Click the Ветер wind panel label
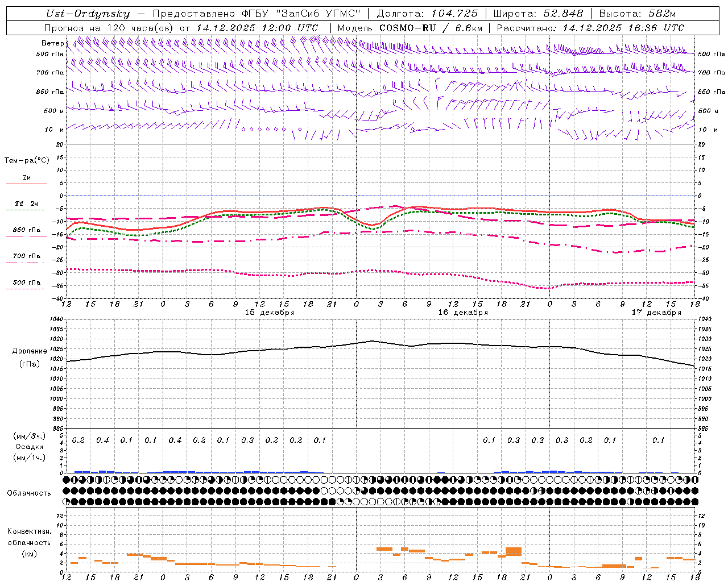 point(53,43)
